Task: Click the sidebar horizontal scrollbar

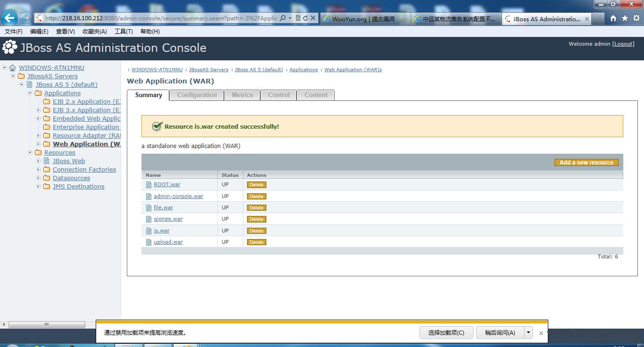Action: click(x=47, y=324)
